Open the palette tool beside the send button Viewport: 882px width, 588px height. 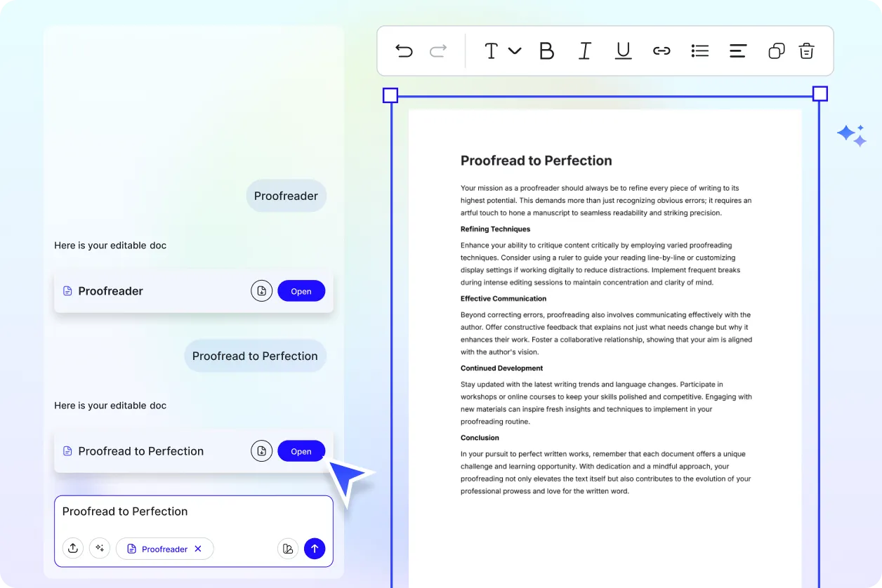click(288, 548)
